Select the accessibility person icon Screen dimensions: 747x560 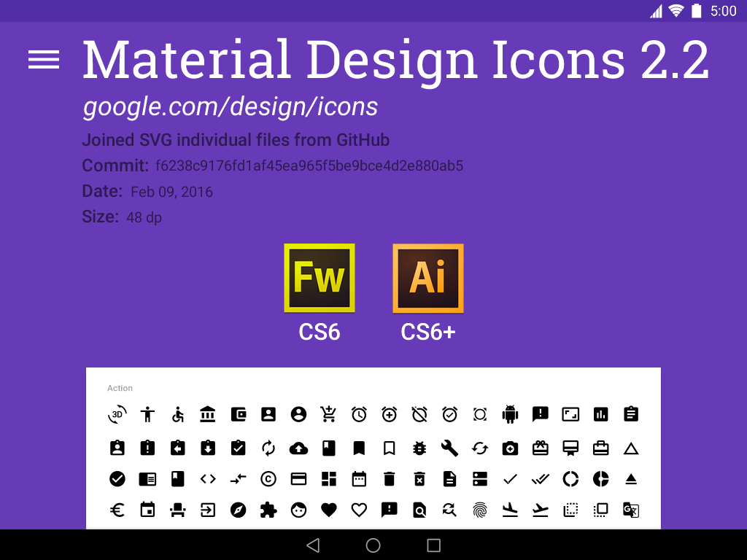point(147,413)
